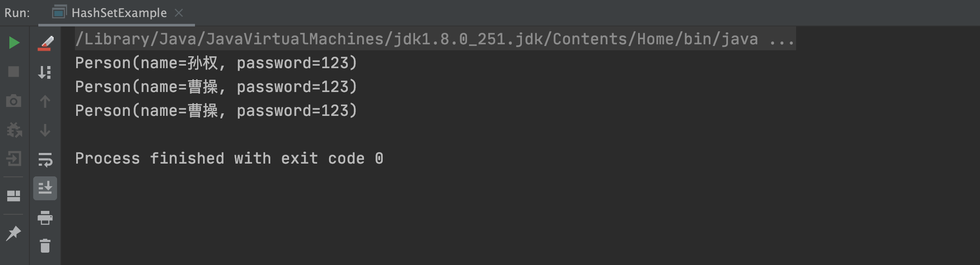Click the Exit process icon
The image size is (980, 265).
coord(14,159)
